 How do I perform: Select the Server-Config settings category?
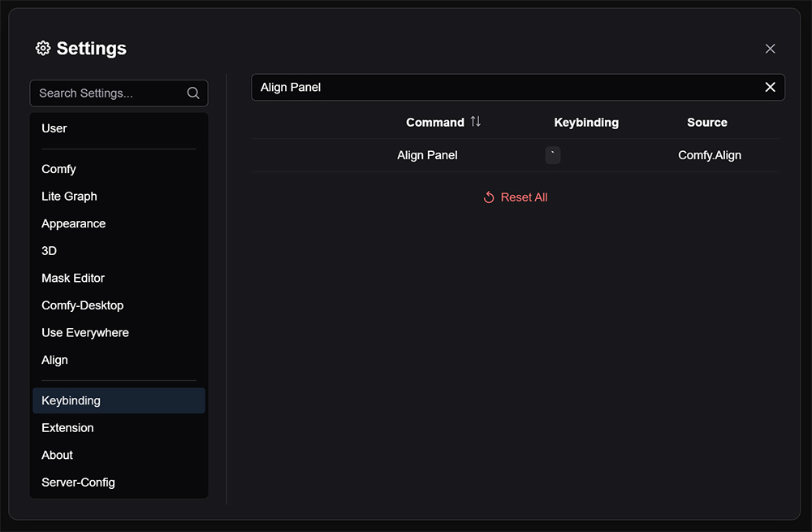click(78, 482)
